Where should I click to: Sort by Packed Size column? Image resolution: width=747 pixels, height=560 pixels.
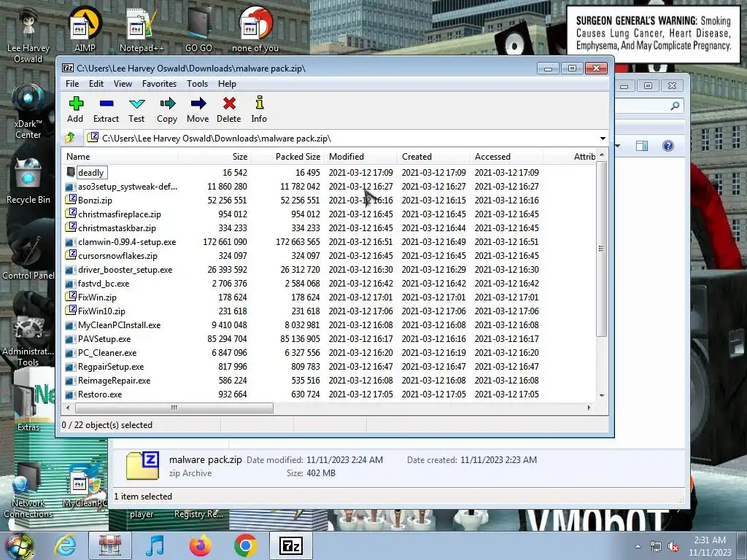click(x=287, y=157)
